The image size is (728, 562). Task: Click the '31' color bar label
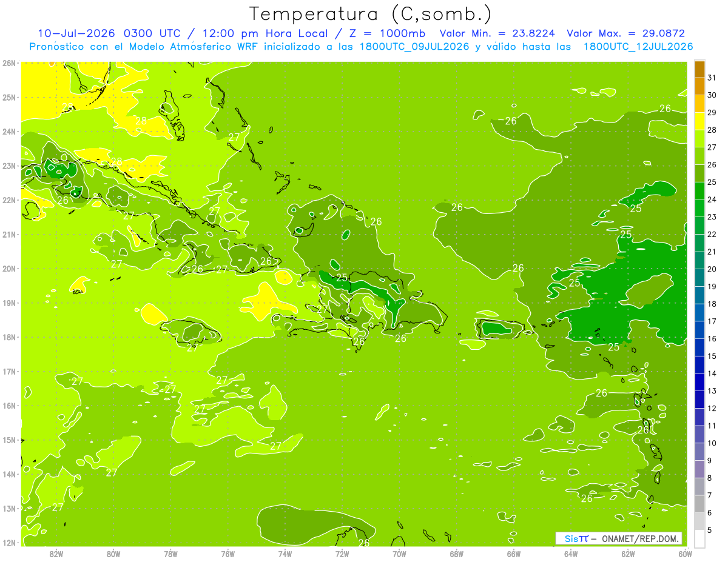point(712,78)
